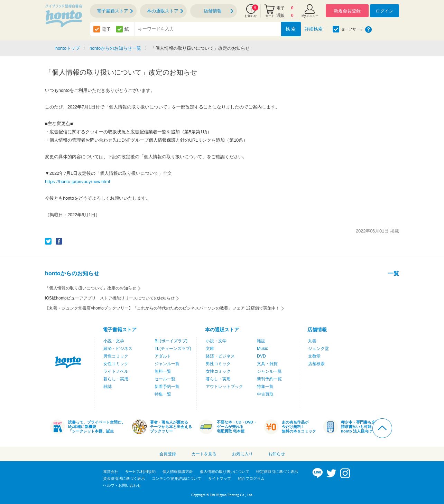Open the 一覧 link beside hontoからのお知らせ
The image size is (444, 504).
[394, 274]
